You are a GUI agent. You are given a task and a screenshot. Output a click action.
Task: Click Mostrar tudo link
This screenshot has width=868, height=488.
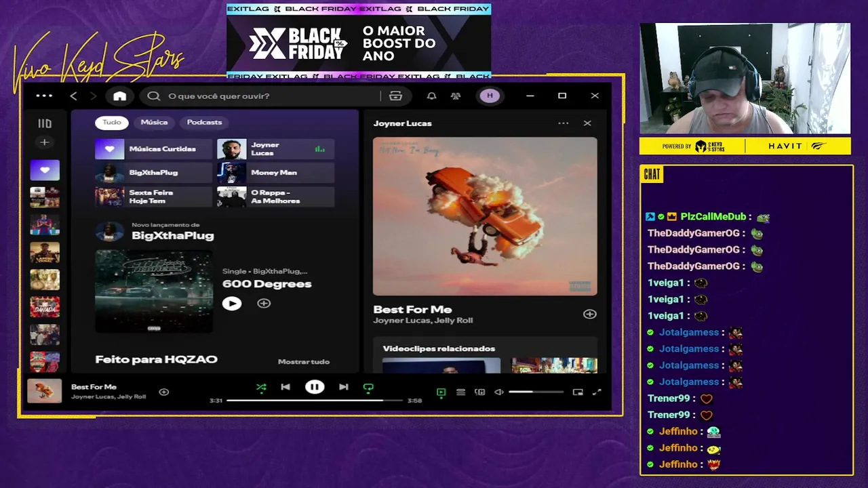[x=304, y=362]
